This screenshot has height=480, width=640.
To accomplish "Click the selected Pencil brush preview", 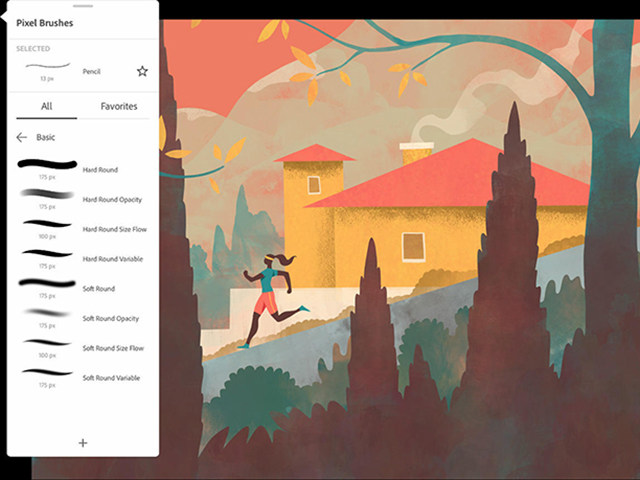I will tap(46, 66).
